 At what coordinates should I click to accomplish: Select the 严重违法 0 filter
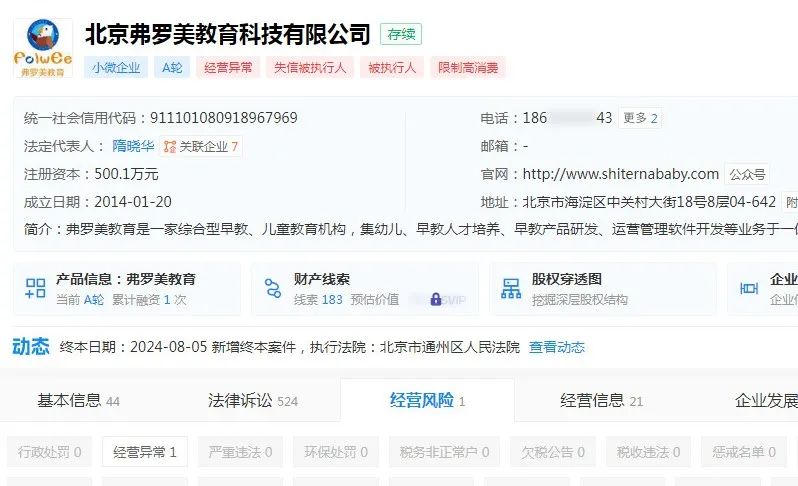point(240,451)
